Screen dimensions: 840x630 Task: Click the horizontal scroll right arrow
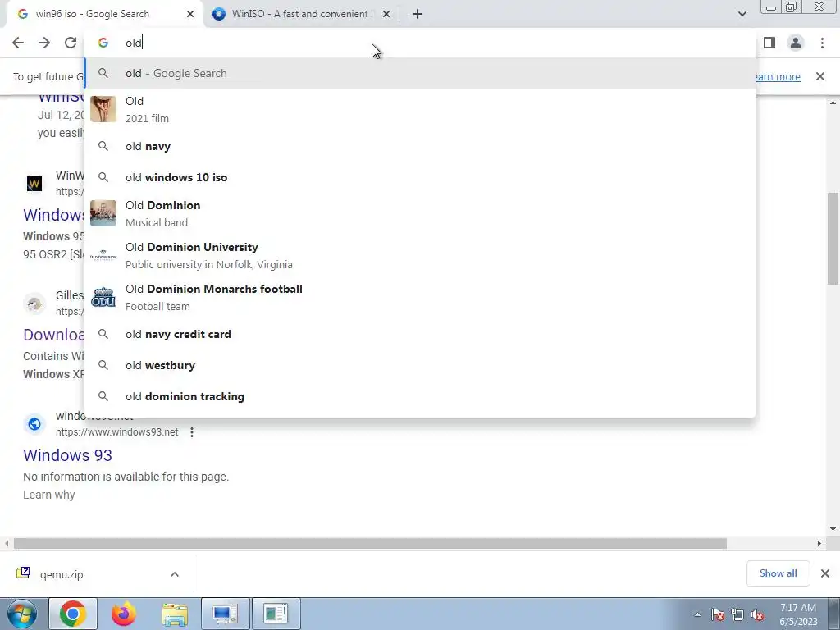819,543
